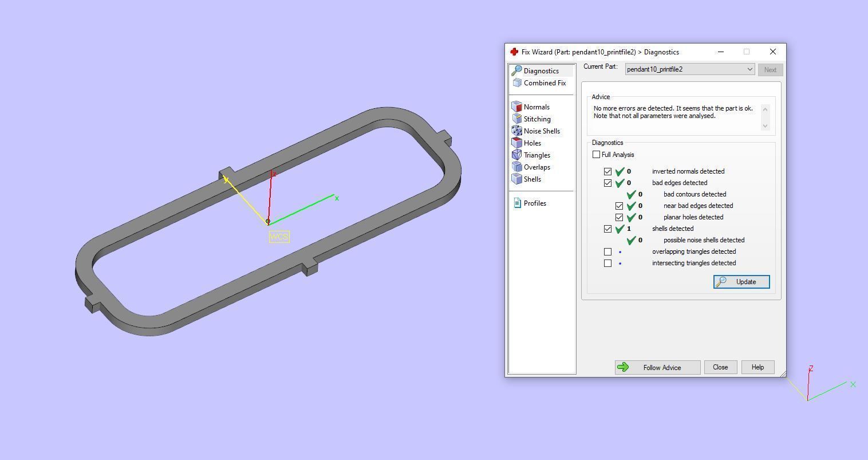Viewport: 868px width, 460px height.
Task: Toggle planar holes checkbox
Action: (619, 217)
